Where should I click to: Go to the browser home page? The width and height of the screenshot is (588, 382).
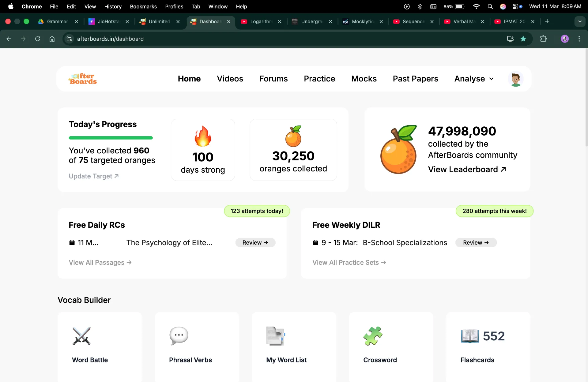(x=52, y=39)
